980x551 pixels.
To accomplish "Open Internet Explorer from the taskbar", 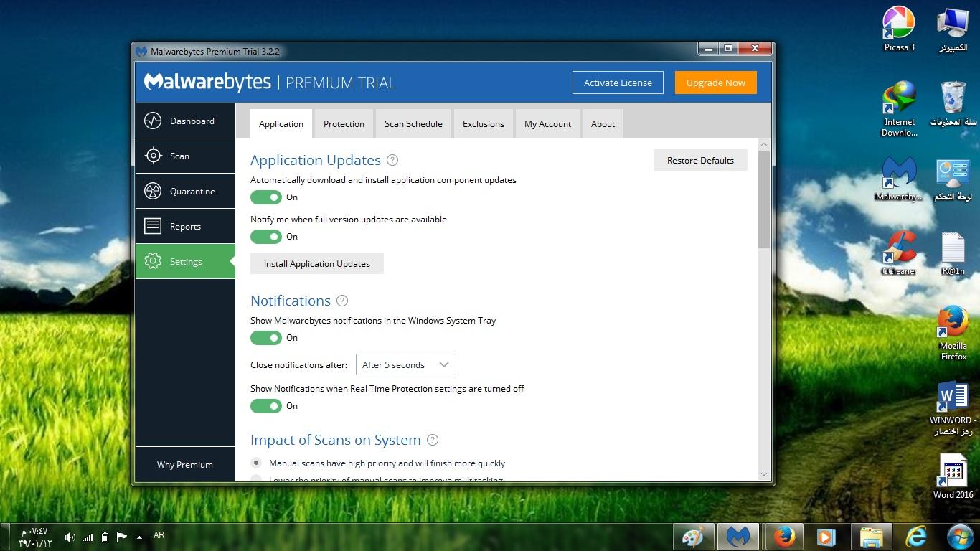I will point(915,536).
